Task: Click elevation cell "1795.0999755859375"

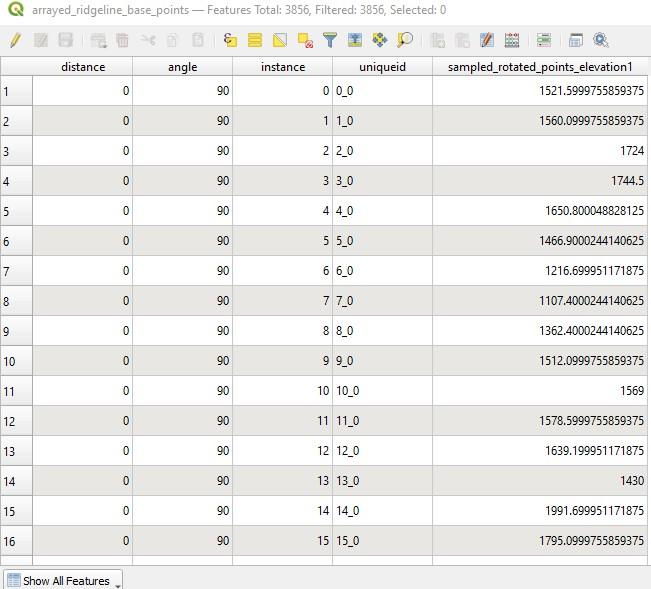Action: (540, 541)
